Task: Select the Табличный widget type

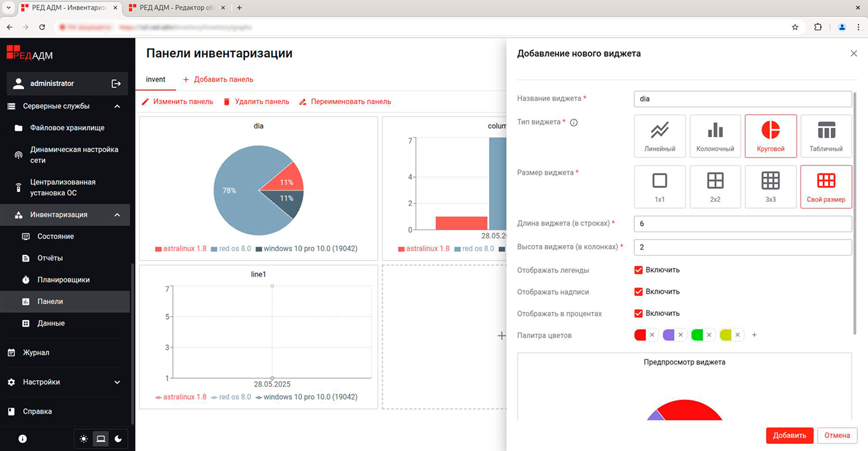Action: [826, 136]
